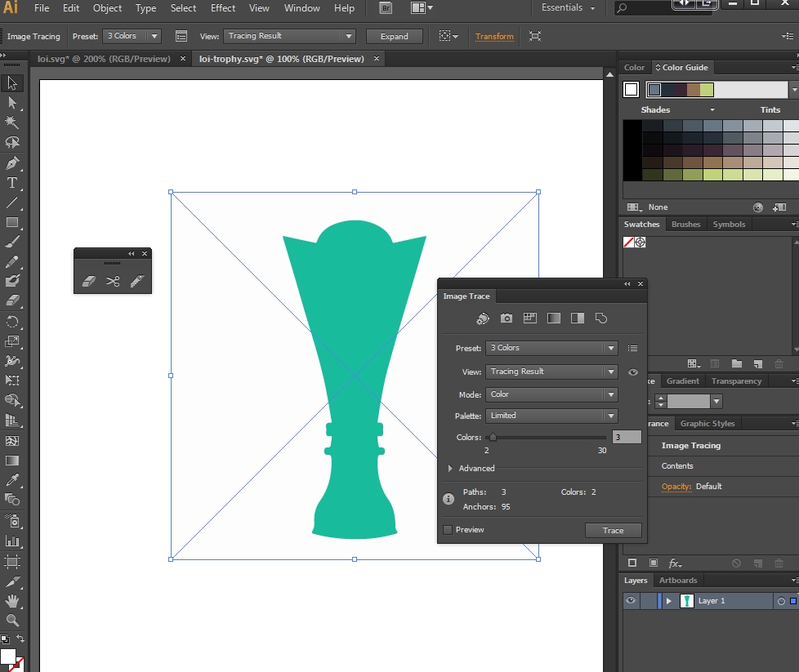Click the Outline preset icon in Image Trace
Image resolution: width=799 pixels, height=672 pixels.
coord(601,318)
